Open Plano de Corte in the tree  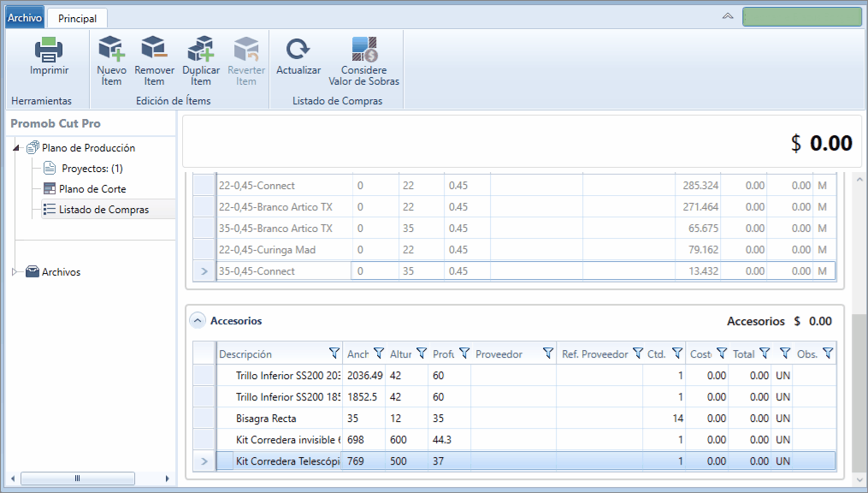[x=92, y=189]
